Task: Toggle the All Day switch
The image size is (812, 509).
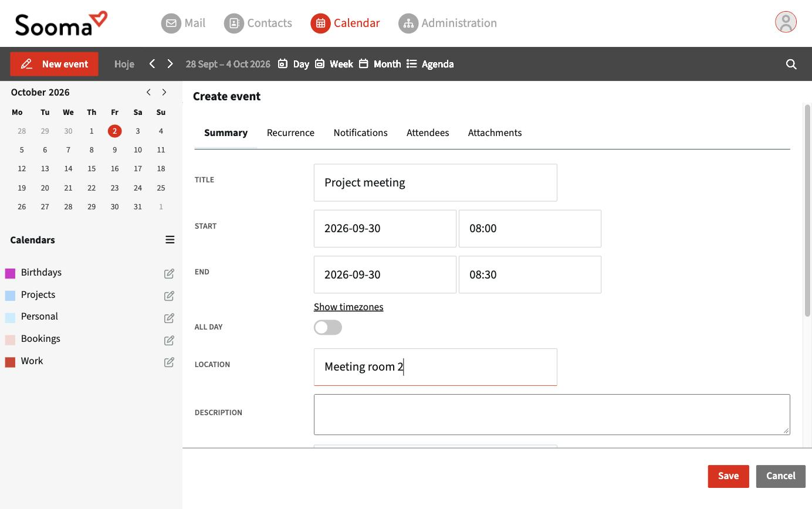Action: (328, 327)
